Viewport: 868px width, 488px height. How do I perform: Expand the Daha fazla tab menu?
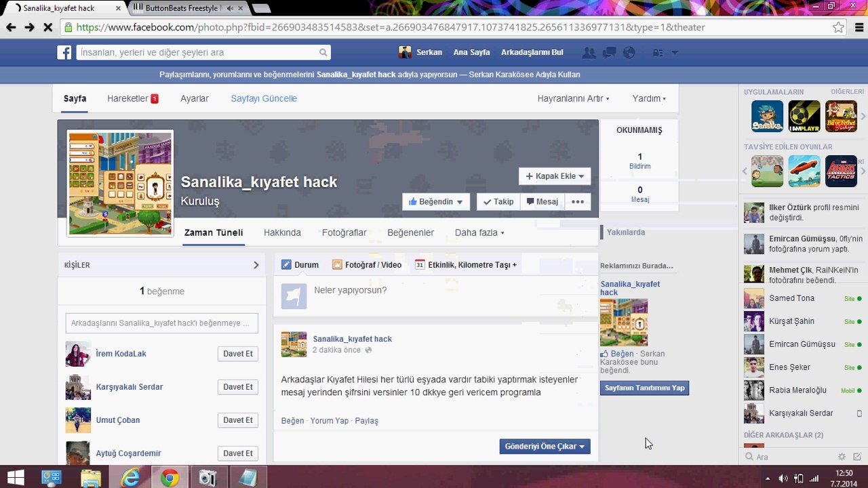(479, 232)
